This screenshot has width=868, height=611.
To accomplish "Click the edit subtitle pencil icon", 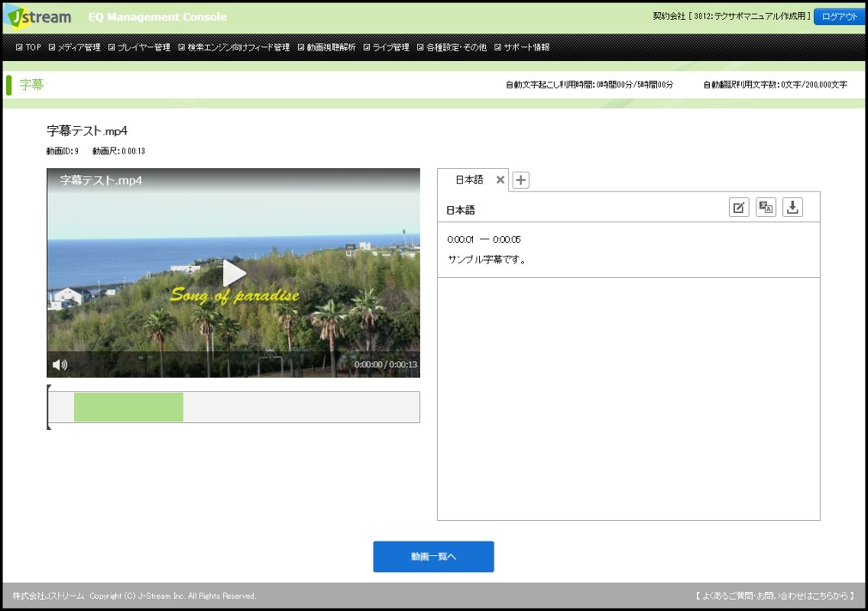I will point(738,208).
